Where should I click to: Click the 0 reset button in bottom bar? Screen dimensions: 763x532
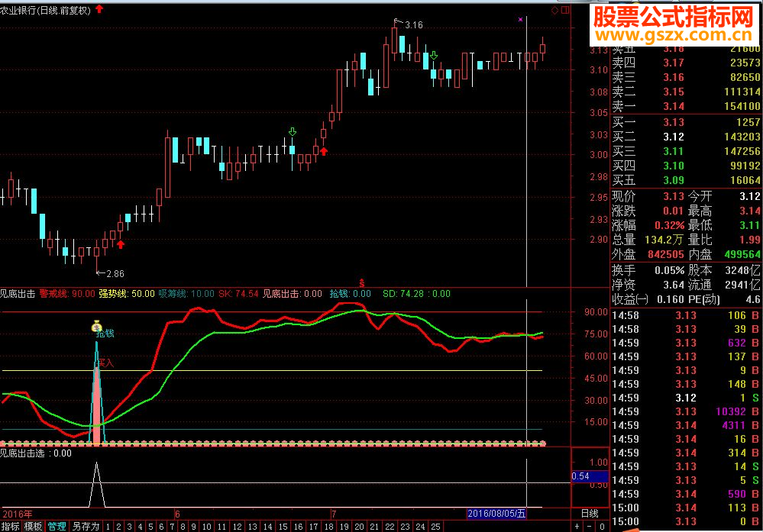602,526
